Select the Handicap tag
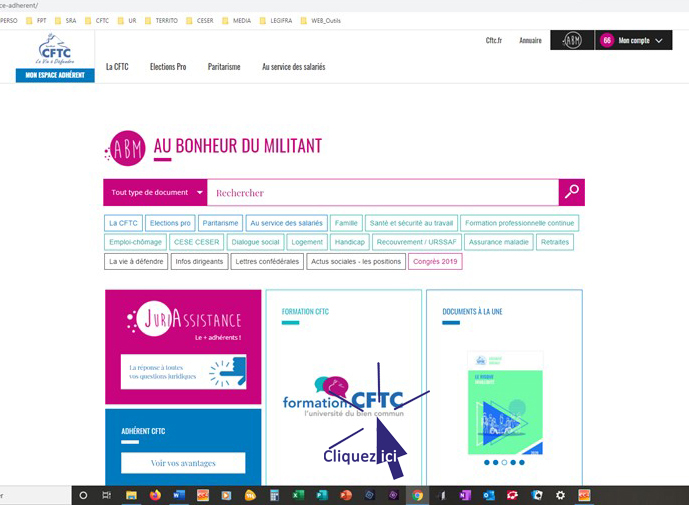The image size is (689, 505). tap(350, 242)
